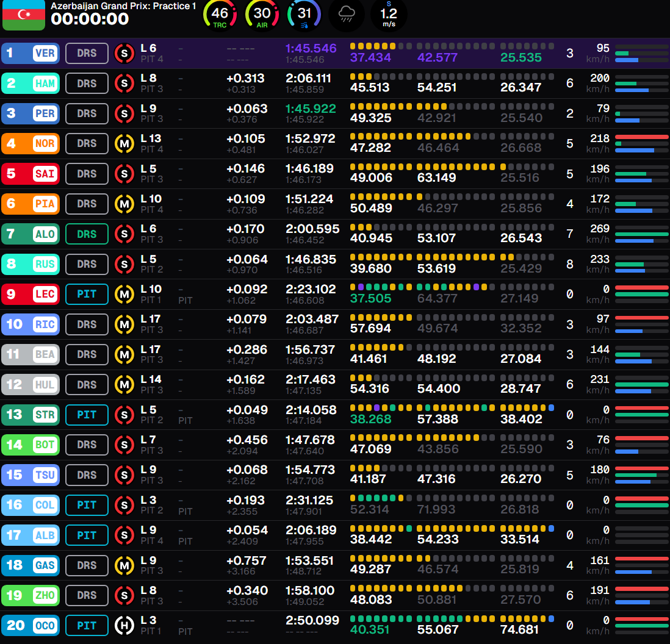The height and width of the screenshot is (644, 670).
Task: Select the HUL position 12 driver tag
Action: pos(31,385)
